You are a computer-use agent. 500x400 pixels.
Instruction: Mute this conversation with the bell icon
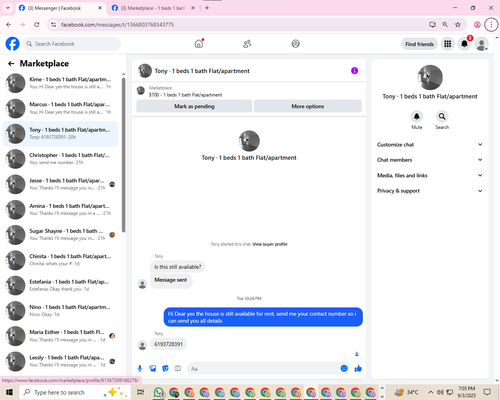[417, 116]
